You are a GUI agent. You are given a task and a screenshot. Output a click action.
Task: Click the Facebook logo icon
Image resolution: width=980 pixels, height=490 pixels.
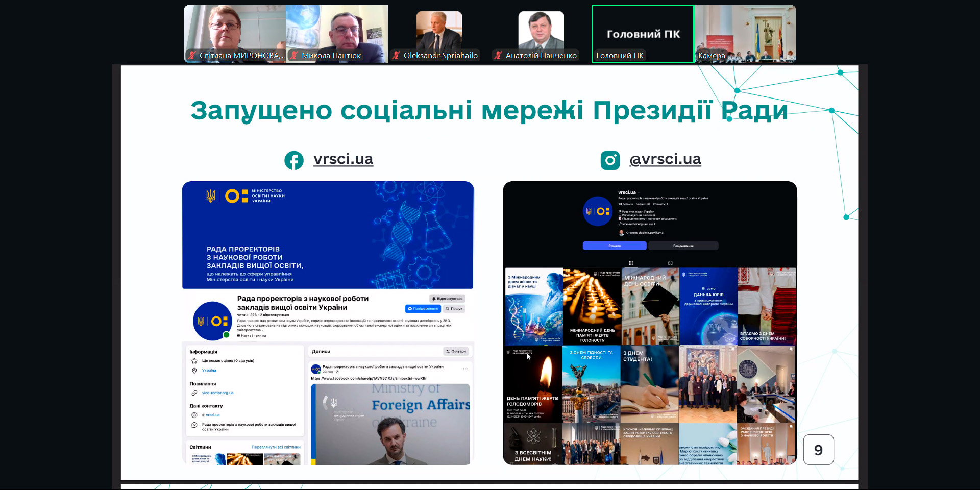[294, 160]
